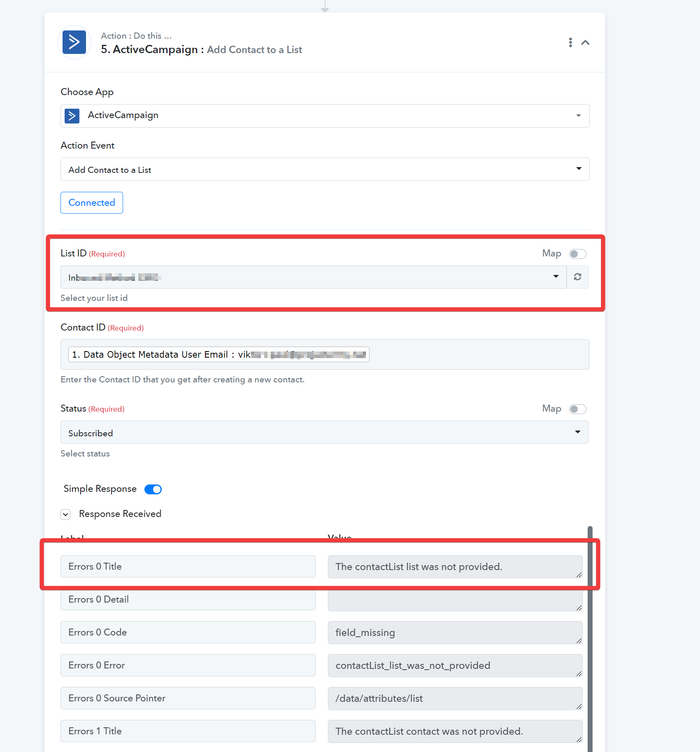Click the Contact ID helper text below the field
Image resolution: width=700 pixels, height=752 pixels.
click(183, 379)
